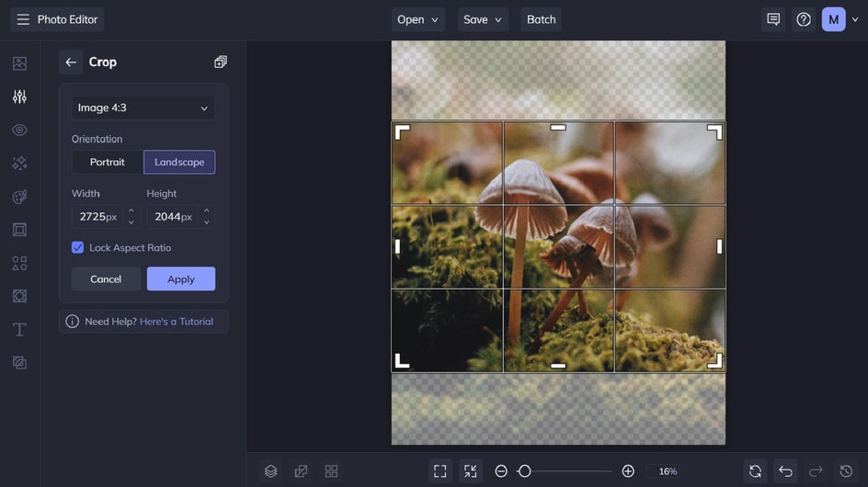868x487 pixels.
Task: Switch orientation to Portrait
Action: pos(108,163)
